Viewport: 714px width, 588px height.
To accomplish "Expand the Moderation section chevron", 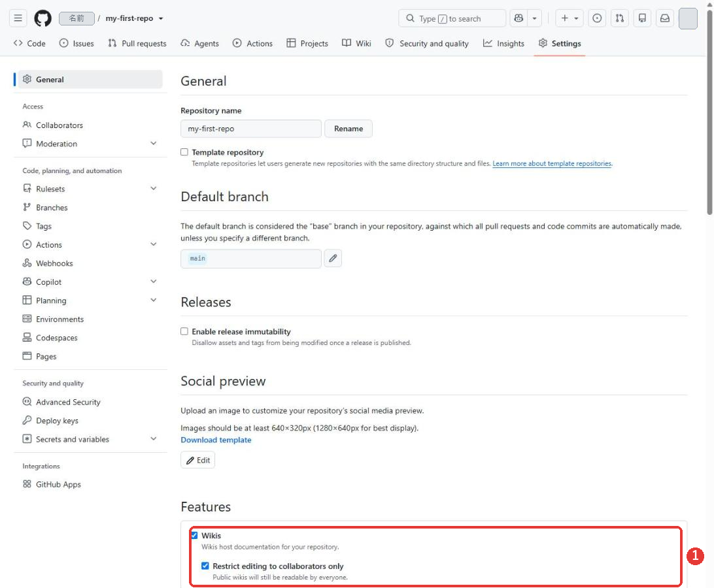I will click(154, 143).
